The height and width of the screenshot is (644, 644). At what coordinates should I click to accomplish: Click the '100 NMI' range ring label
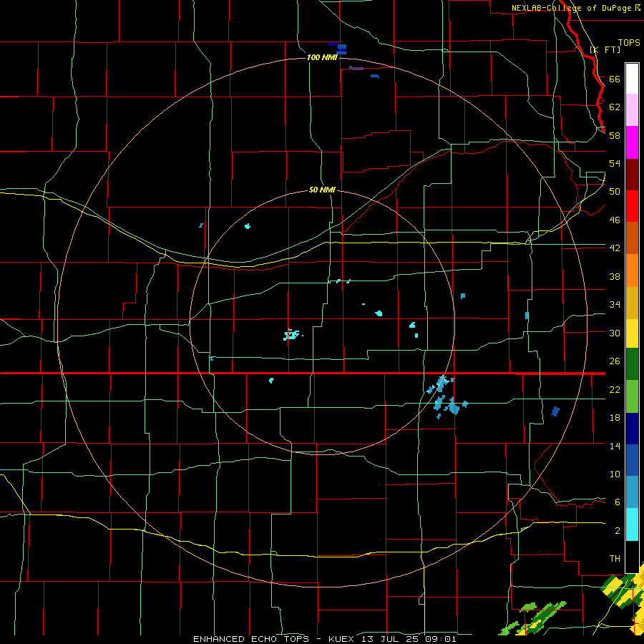[x=322, y=57]
